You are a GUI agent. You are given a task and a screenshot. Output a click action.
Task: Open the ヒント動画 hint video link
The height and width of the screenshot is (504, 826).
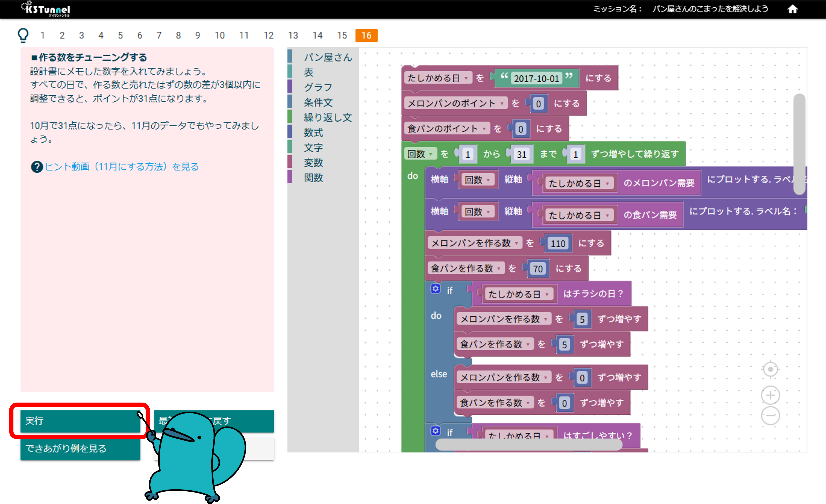(x=122, y=167)
